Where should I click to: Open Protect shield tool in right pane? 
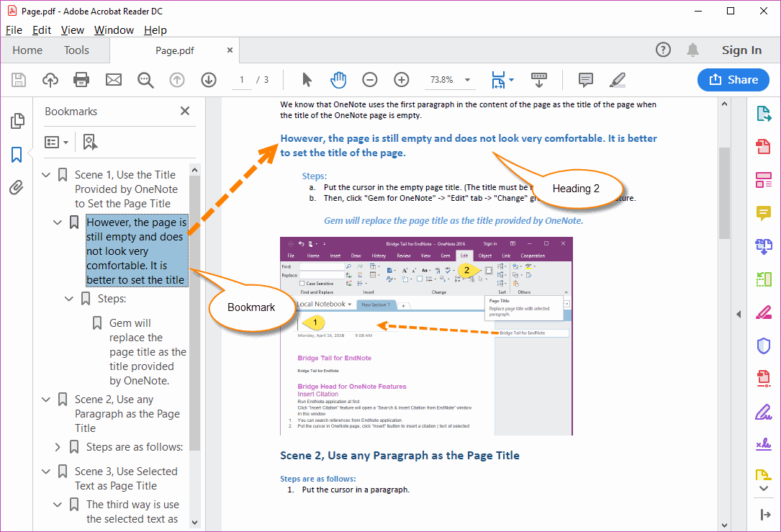[x=764, y=346]
